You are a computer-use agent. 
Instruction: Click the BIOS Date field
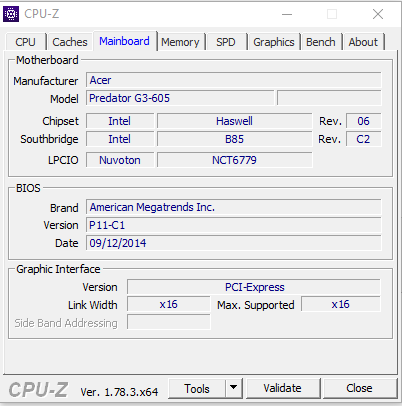pos(234,243)
